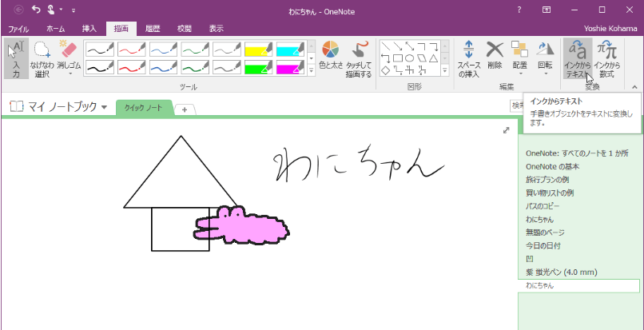Image resolution: width=644 pixels, height=330 pixels.
Task: Choose the single arrow line shape
Action: [x=397, y=46]
